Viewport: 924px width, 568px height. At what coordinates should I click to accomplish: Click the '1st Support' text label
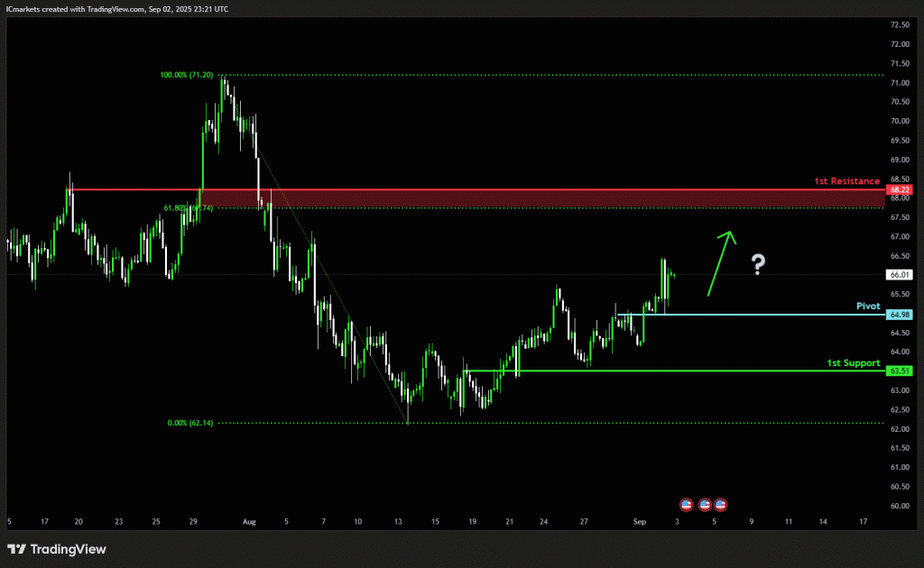pyautogui.click(x=854, y=362)
